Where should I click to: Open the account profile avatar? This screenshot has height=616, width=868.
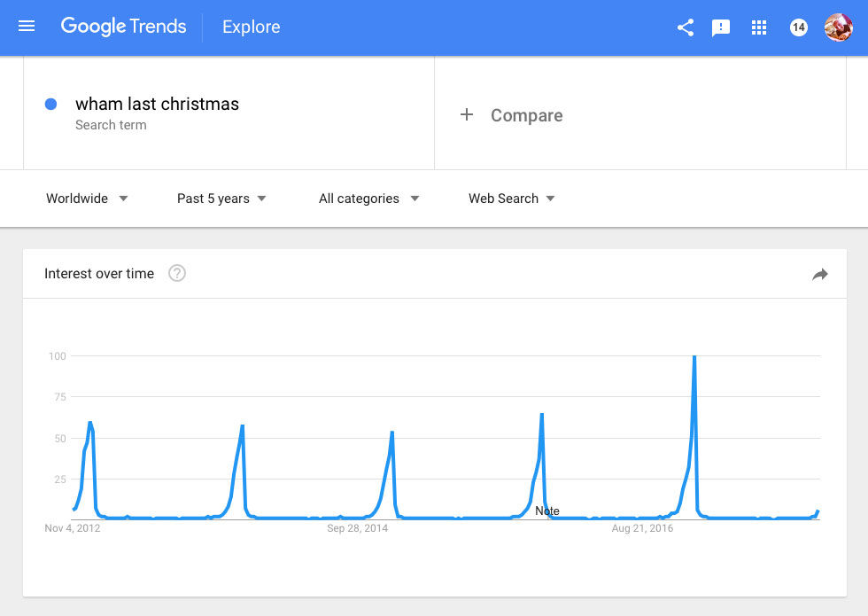[838, 27]
